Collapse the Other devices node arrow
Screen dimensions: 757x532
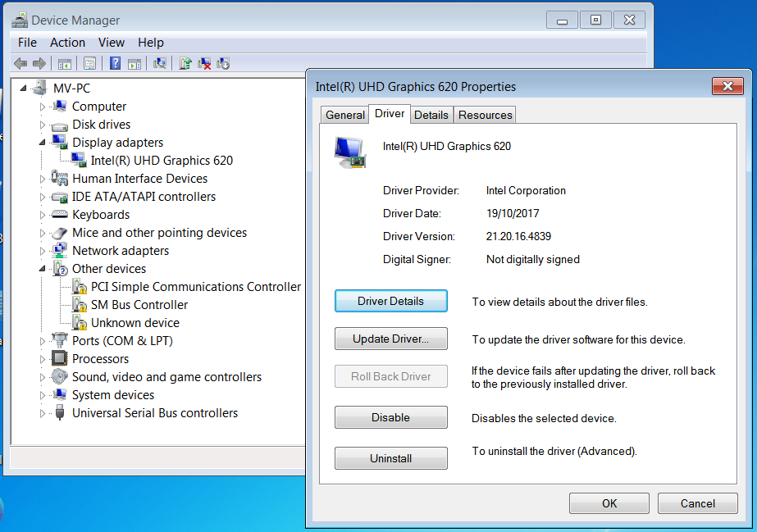[42, 269]
